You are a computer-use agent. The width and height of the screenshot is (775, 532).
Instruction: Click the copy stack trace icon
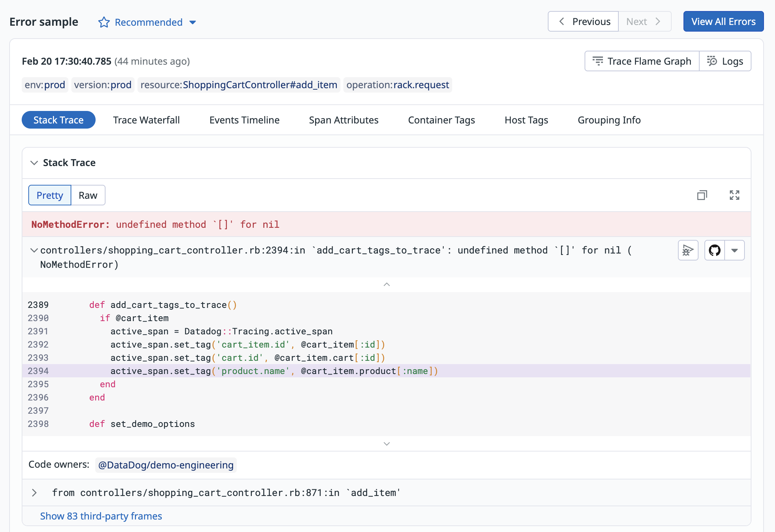(x=702, y=195)
